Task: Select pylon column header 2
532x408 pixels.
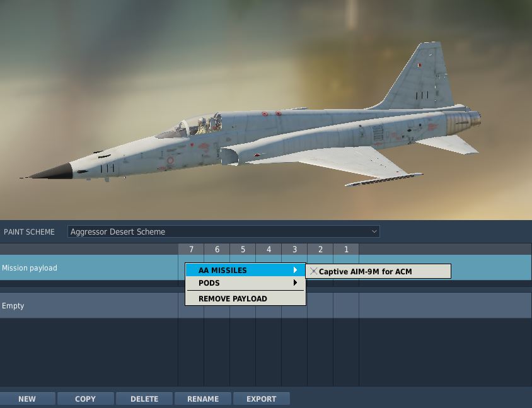Action: [x=320, y=250]
